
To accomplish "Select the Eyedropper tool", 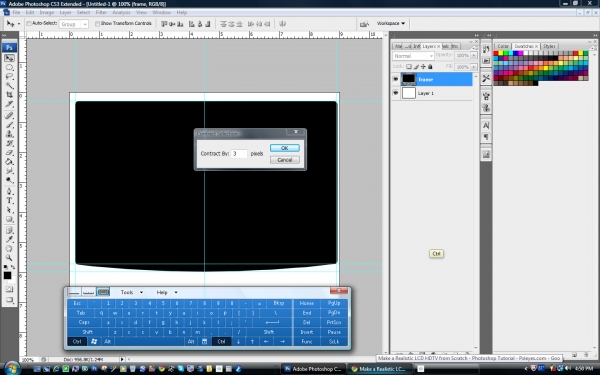I will (x=10, y=240).
